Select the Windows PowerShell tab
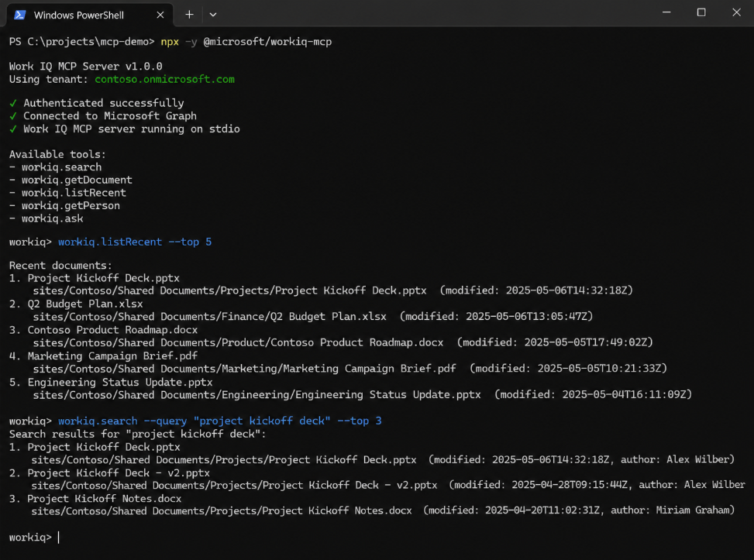 89,15
